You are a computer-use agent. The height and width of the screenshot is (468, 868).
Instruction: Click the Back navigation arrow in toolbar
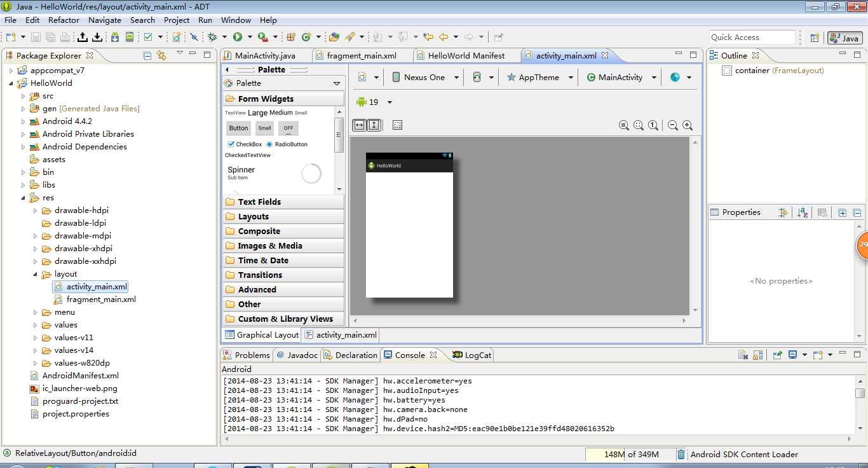pyautogui.click(x=444, y=38)
